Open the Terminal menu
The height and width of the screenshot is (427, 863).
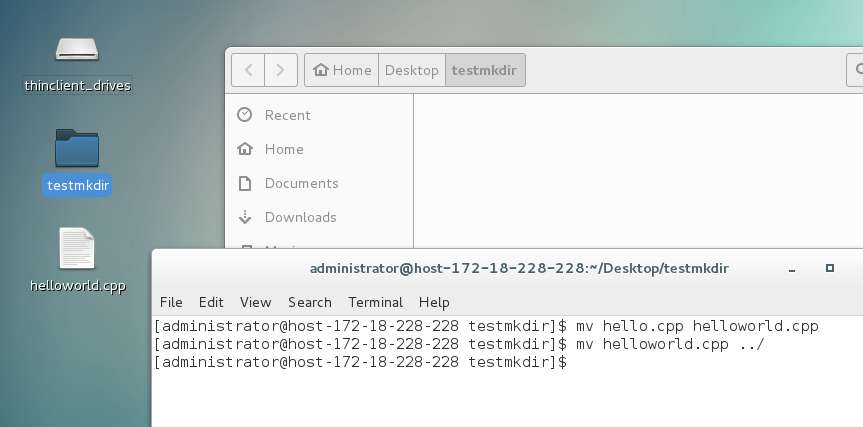coord(375,302)
